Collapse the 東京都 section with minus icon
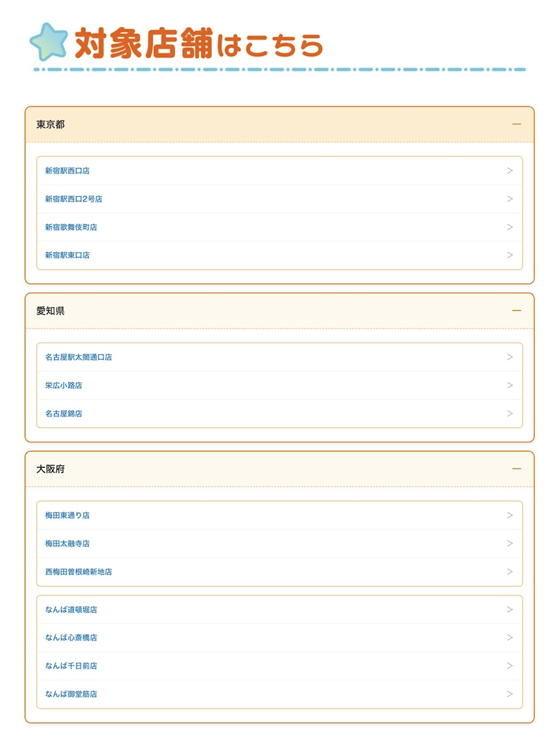This screenshot has width=560, height=741. coord(516,124)
